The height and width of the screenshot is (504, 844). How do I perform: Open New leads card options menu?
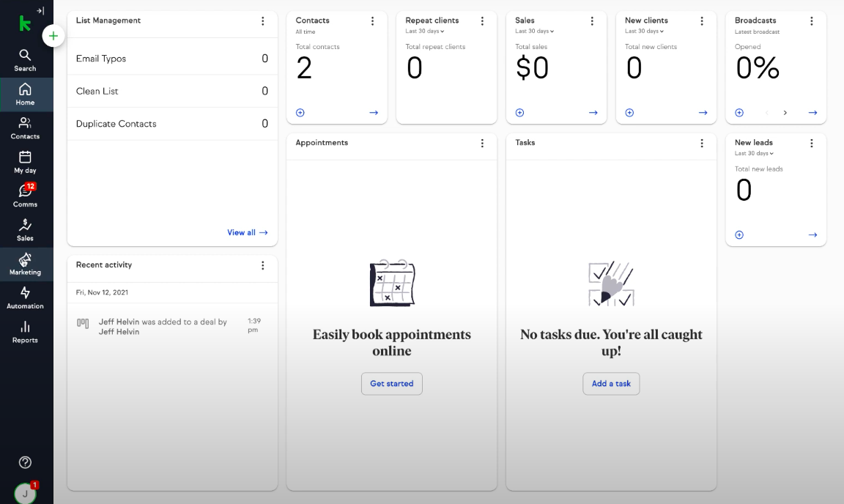pos(812,144)
